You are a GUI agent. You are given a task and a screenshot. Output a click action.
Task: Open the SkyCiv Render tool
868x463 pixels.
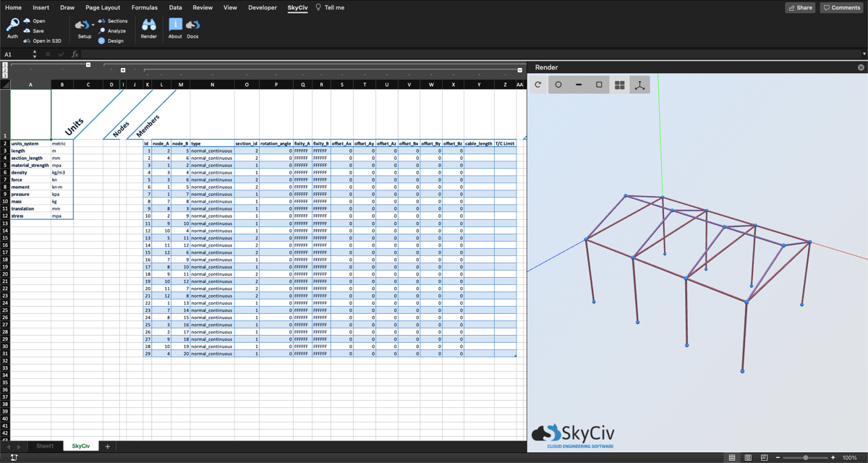pos(149,27)
